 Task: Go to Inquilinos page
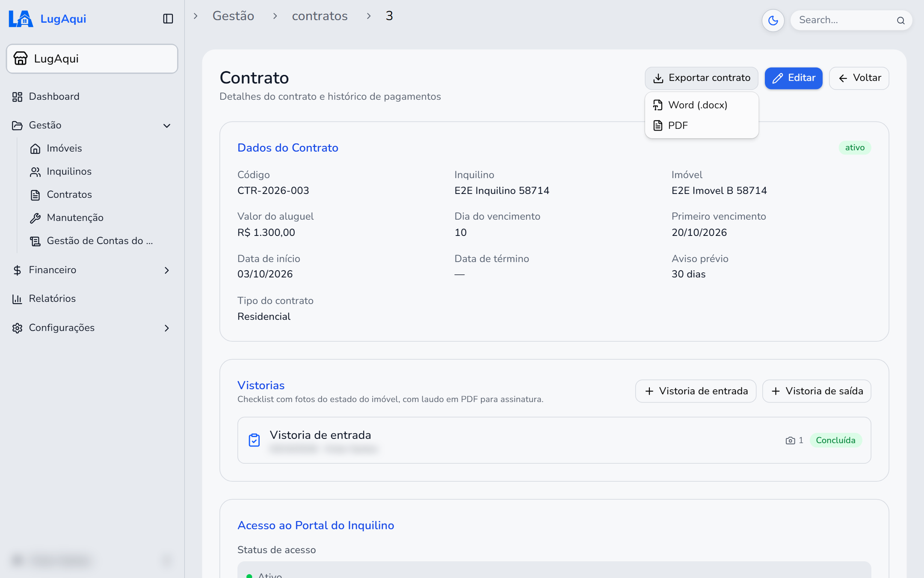tap(101, 172)
